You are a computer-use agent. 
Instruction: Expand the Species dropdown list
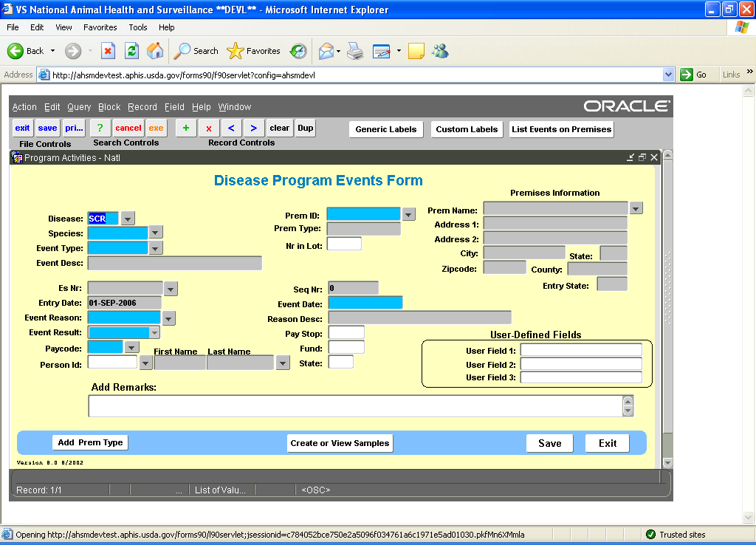pos(155,233)
